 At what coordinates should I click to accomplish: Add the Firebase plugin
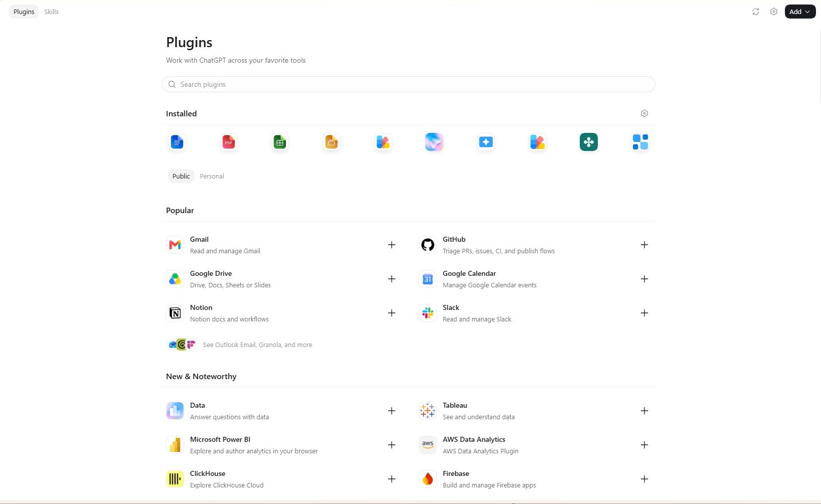[x=644, y=479]
